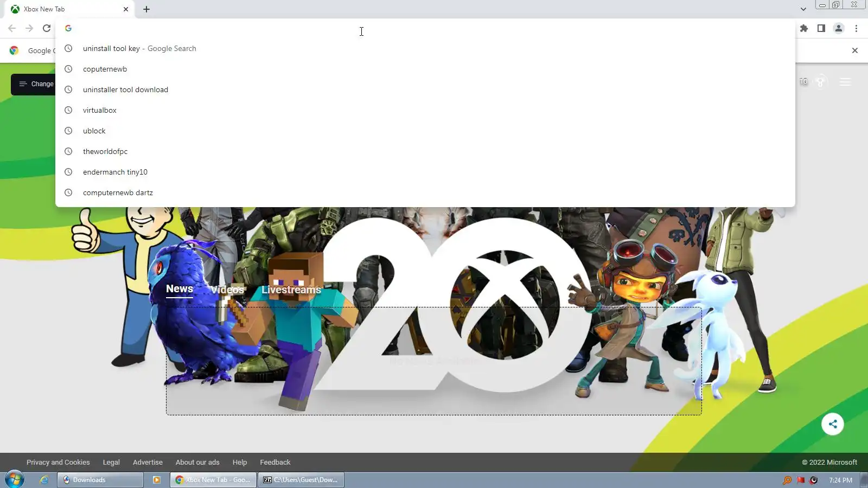
Task: Click the Xbox achievements keyhole icon
Action: coord(821,81)
